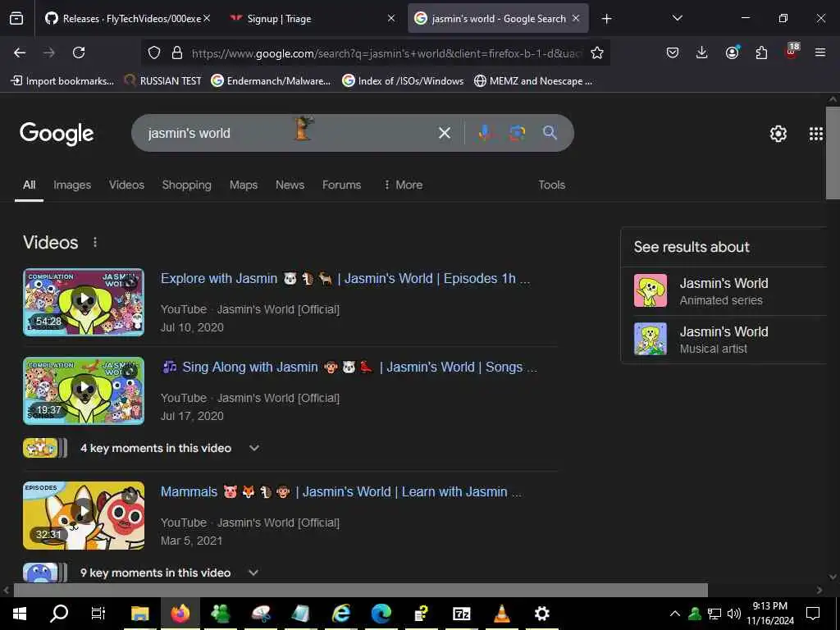Open the Endermanch/Malware bookmark

point(271,81)
